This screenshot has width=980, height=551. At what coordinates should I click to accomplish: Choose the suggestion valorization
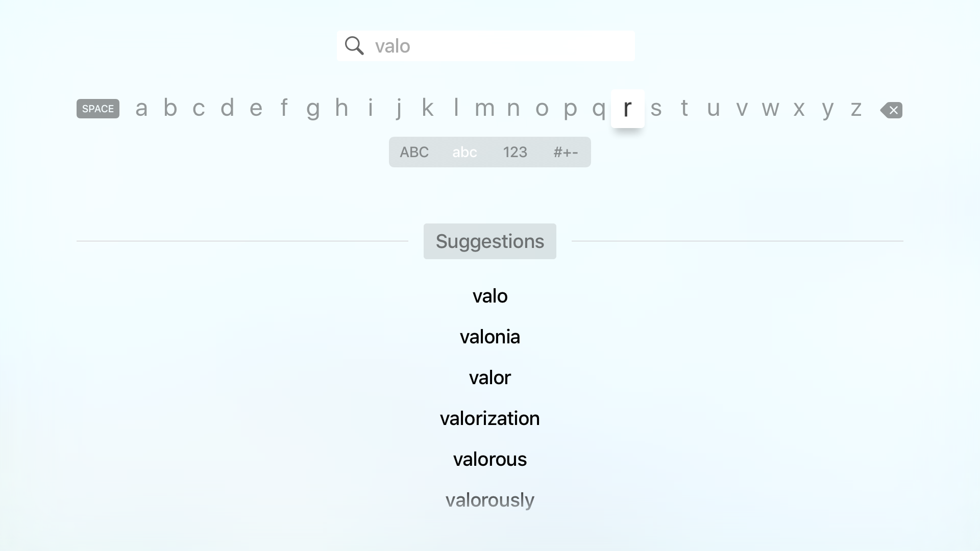[x=489, y=418]
